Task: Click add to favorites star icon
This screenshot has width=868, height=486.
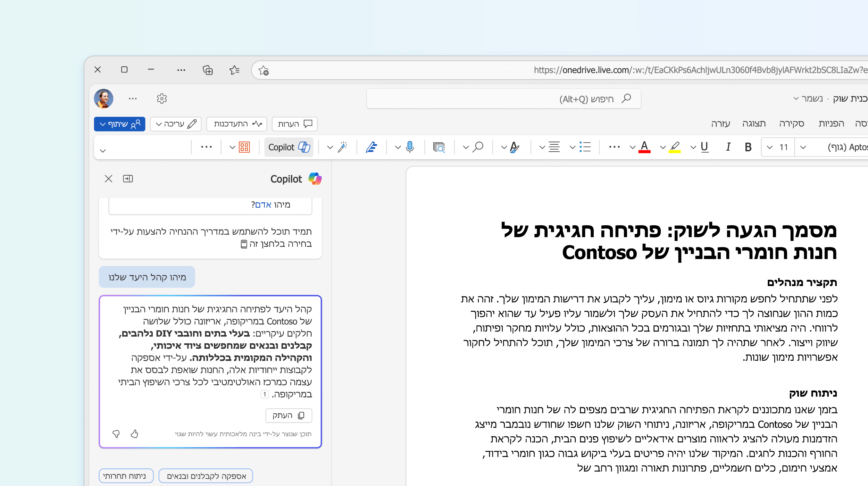Action: [264, 70]
